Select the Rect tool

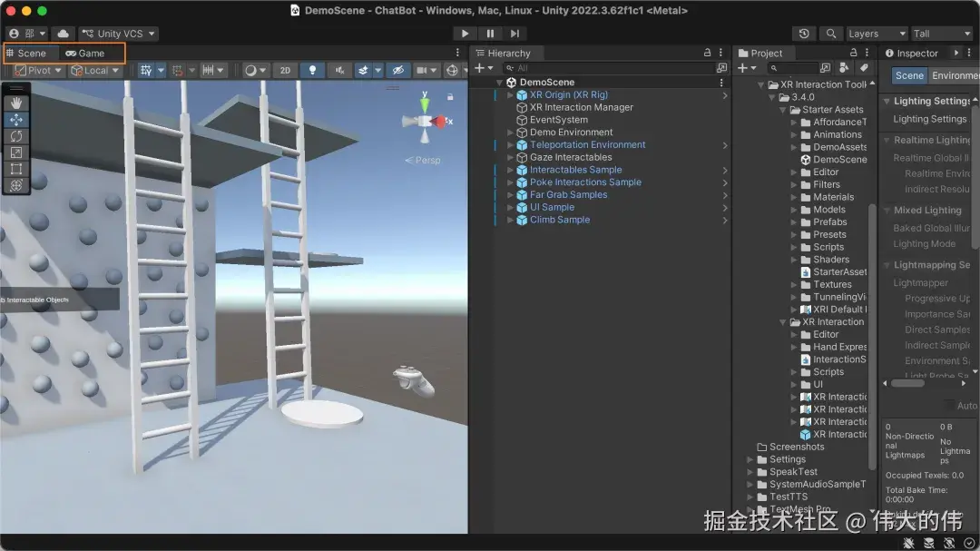click(x=16, y=169)
